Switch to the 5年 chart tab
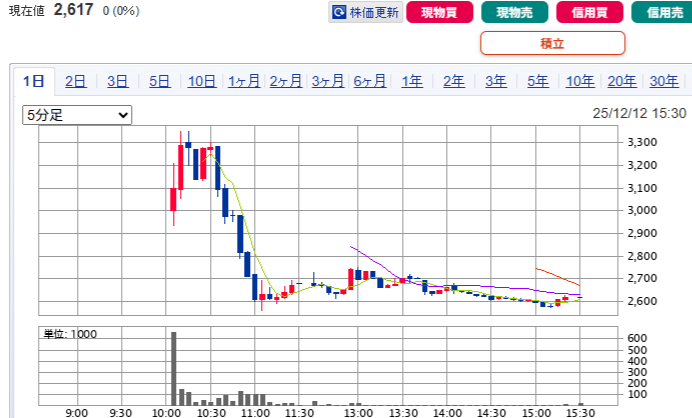The image size is (692, 418). pos(538,81)
